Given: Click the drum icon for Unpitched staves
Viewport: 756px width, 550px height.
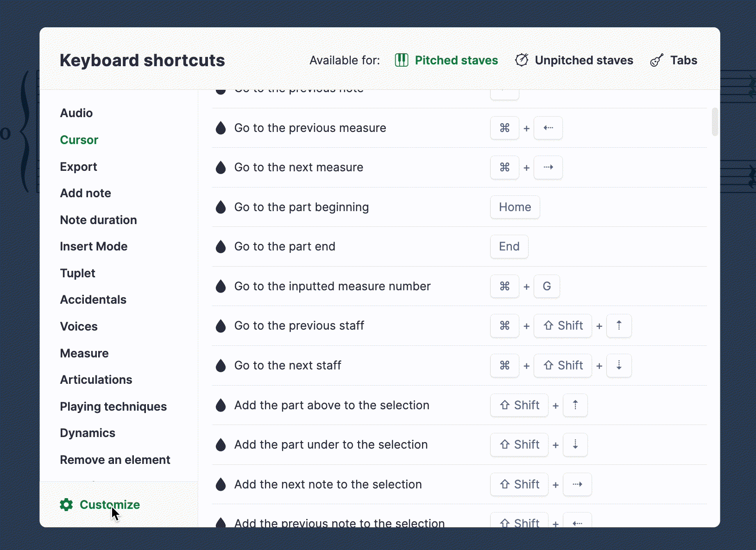Looking at the screenshot, I should pos(522,60).
